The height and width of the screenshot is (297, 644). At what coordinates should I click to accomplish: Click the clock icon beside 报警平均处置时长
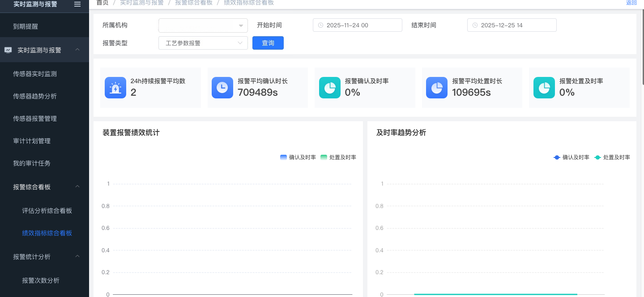click(x=437, y=88)
